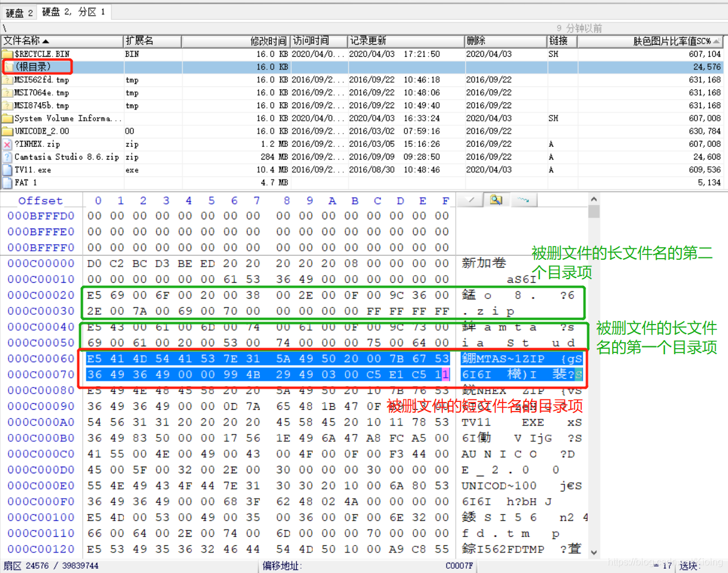Image resolution: width=728 pixels, height=573 pixels.
Task: Click the MSI7064e.tmp deleted-folder icon
Action: coord(7,92)
